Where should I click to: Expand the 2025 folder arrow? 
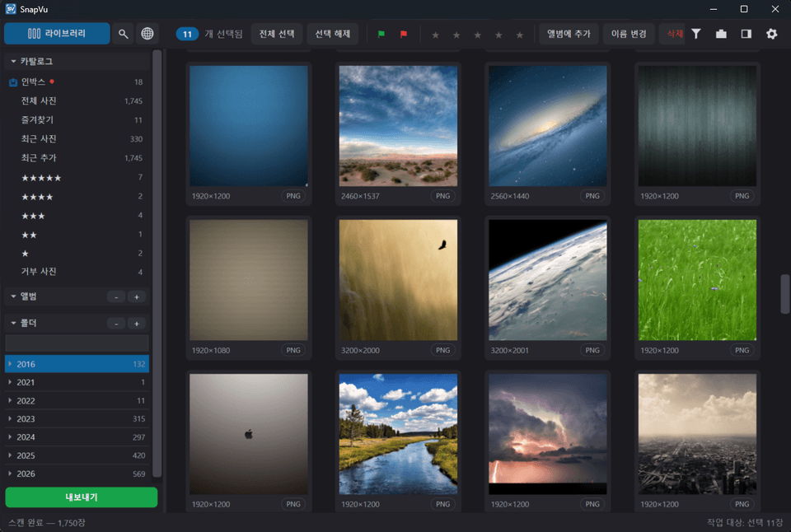(10, 455)
